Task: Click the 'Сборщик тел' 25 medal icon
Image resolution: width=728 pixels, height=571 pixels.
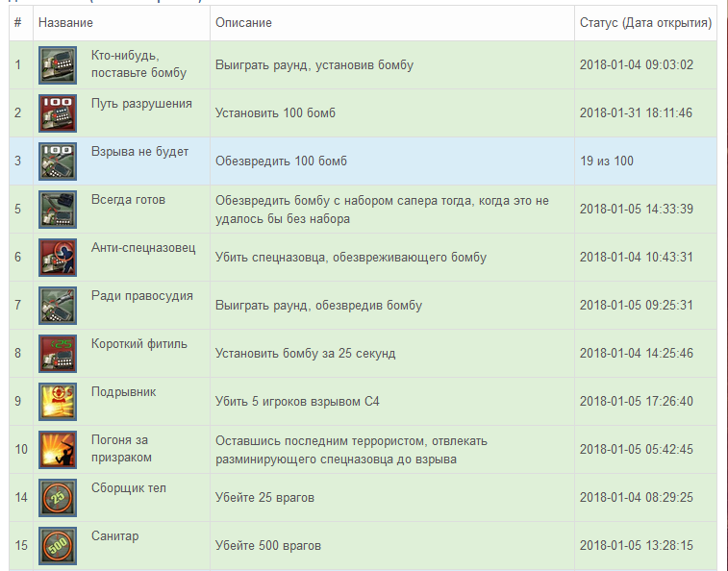Action: (58, 498)
